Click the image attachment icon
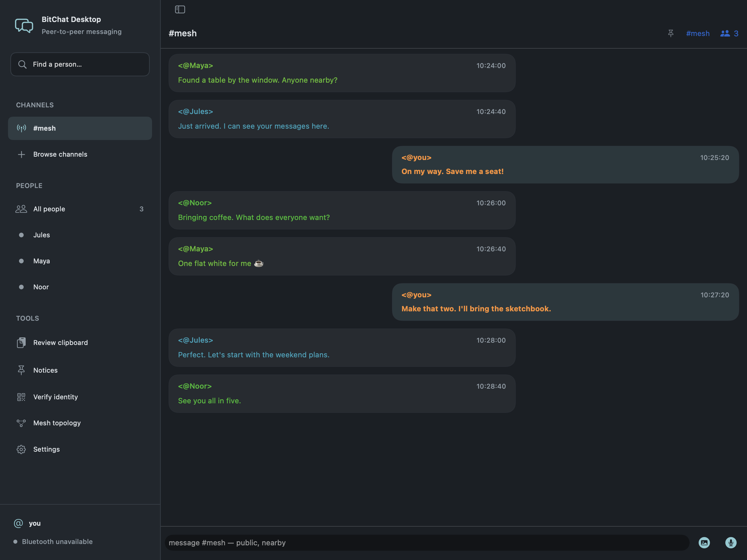Image resolution: width=747 pixels, height=560 pixels. pos(704,542)
